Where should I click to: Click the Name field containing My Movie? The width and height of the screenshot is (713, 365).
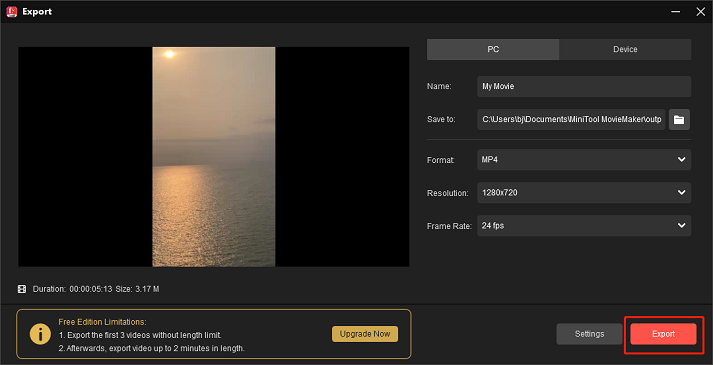[x=584, y=86]
